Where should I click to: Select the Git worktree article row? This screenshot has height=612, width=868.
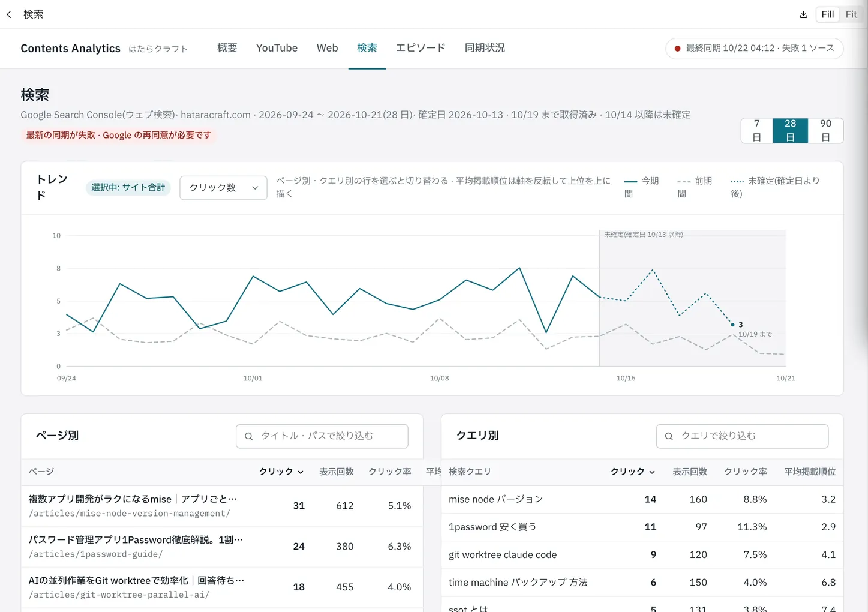pyautogui.click(x=222, y=587)
